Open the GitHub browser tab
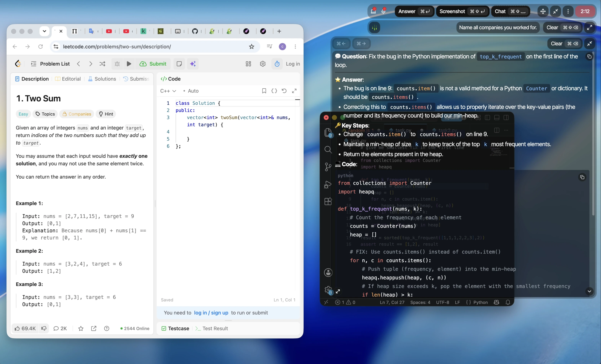 (x=195, y=31)
